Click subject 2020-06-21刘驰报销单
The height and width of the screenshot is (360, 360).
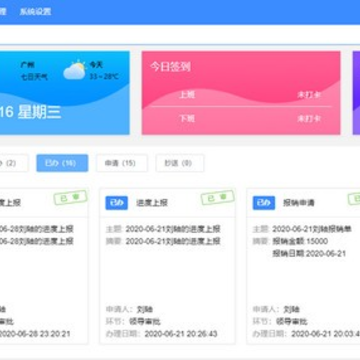tap(312, 229)
